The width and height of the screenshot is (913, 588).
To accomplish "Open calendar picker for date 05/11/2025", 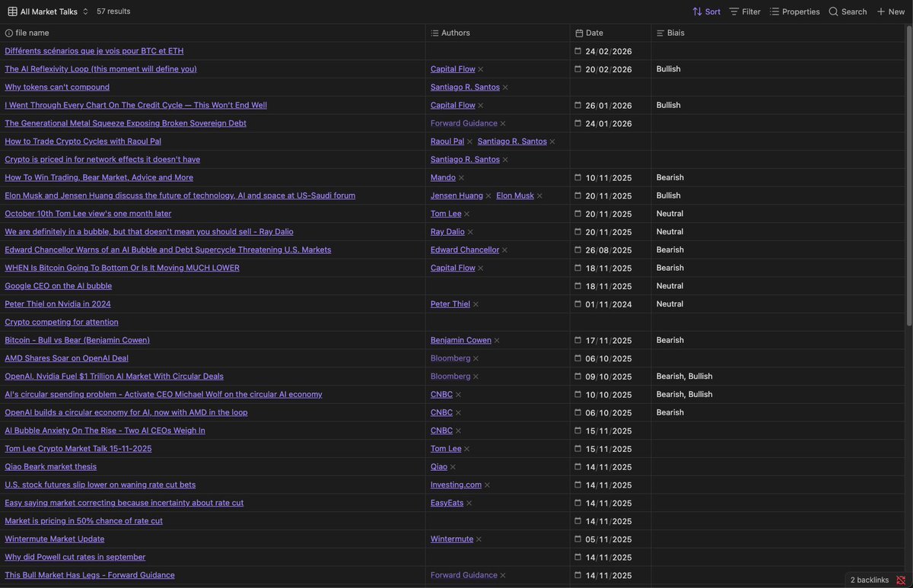I will pyautogui.click(x=578, y=539).
